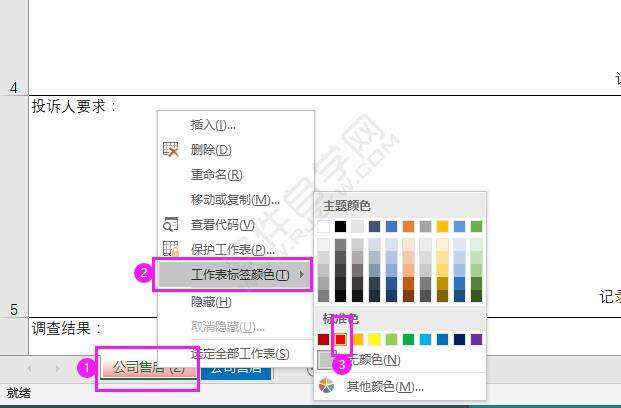Click the More Colors color wheel icon
621x408 pixels.
[327, 386]
